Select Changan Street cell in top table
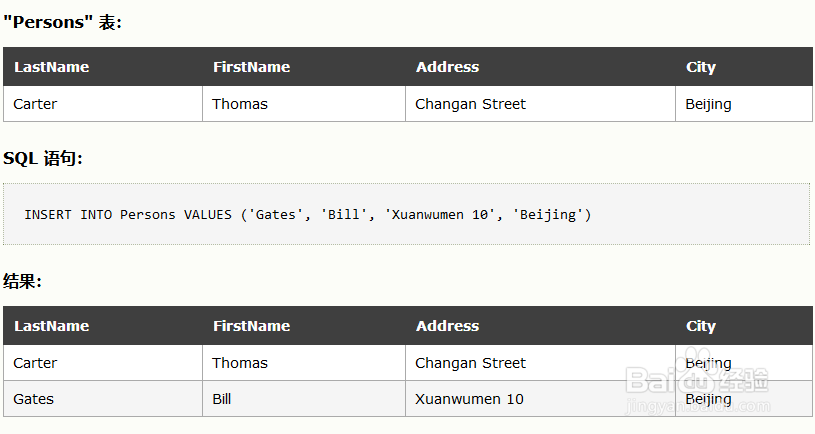The image size is (815, 434). 470,104
